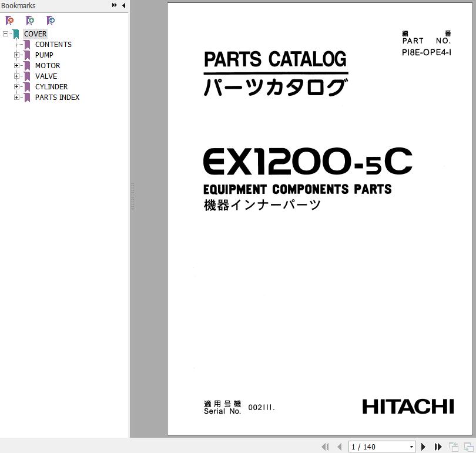The height and width of the screenshot is (453, 476).
Task: Click the Bookmarks panel title
Action: pos(18,5)
